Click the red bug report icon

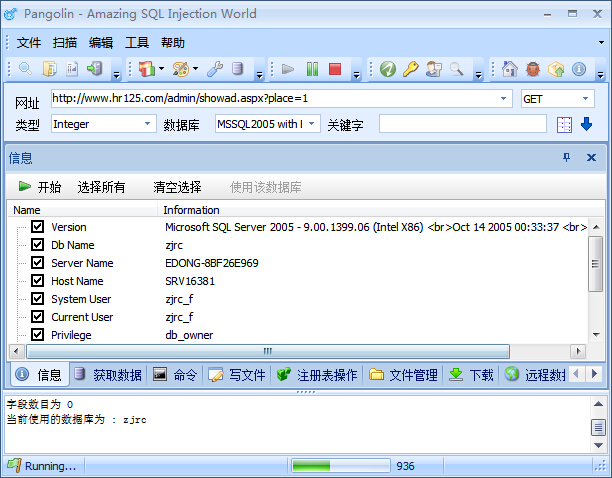point(533,69)
